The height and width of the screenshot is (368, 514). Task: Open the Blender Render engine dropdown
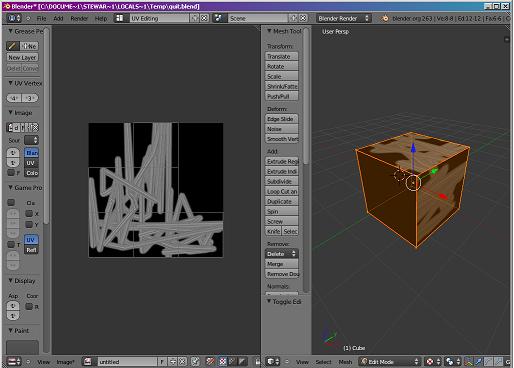coord(343,18)
